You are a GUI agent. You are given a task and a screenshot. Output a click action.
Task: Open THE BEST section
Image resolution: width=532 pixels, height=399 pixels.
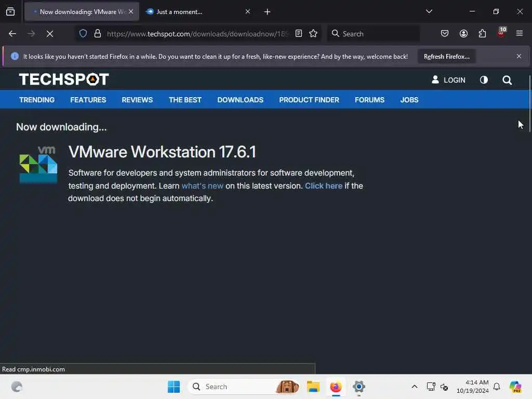tap(185, 100)
